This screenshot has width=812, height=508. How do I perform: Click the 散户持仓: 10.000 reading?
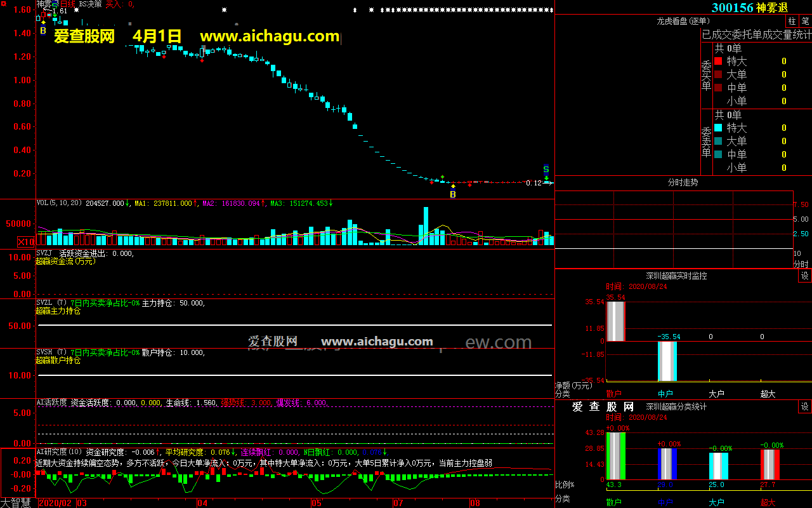pos(173,352)
